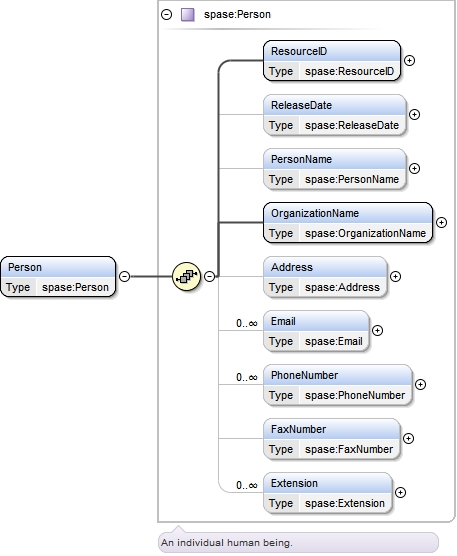Expand the FaxNumber element plus icon
The height and width of the screenshot is (556, 457).
coord(408,438)
